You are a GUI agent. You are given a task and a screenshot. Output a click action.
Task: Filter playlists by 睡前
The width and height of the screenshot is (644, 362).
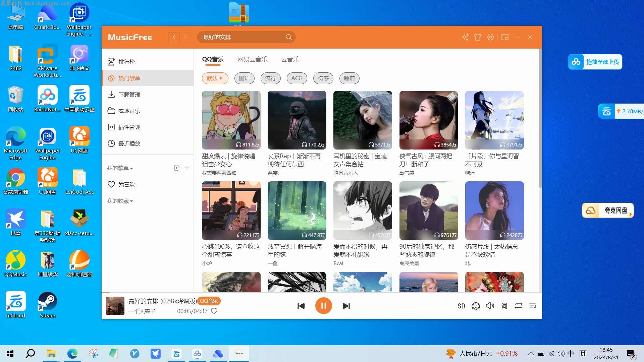[x=349, y=78]
